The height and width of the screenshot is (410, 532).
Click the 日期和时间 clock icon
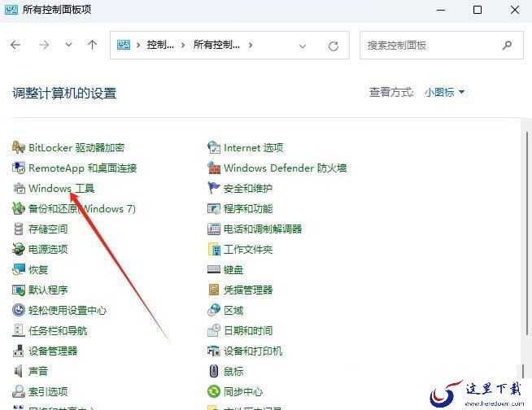pyautogui.click(x=214, y=330)
